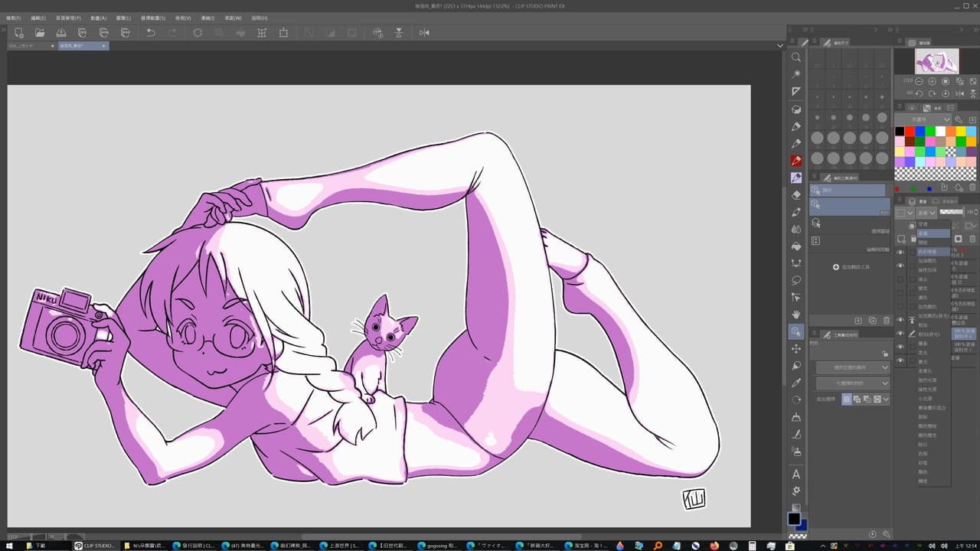Enable the second 'add selection' mode button
The width and height of the screenshot is (980, 551).
coord(857,399)
